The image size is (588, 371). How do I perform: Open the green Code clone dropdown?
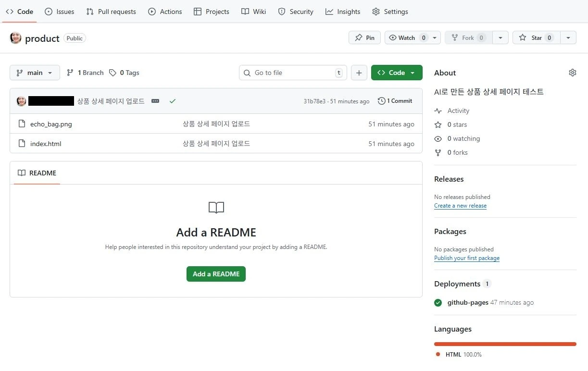(x=397, y=73)
